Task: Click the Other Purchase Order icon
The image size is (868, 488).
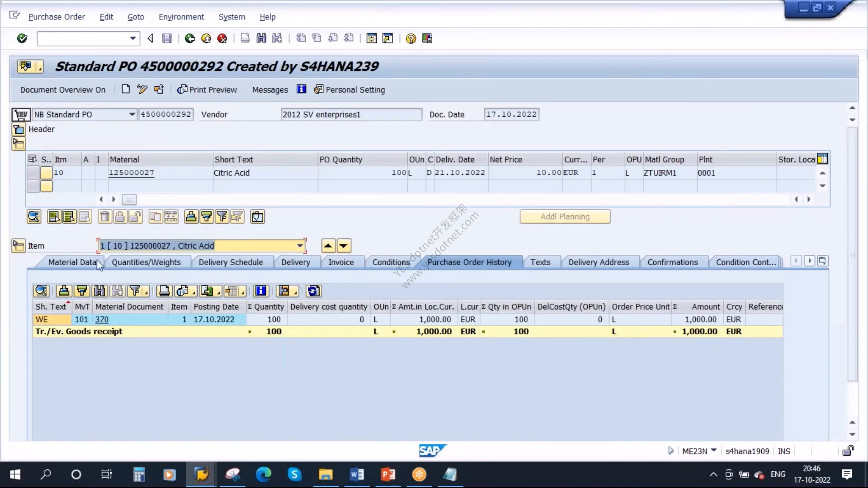Action: coord(159,89)
